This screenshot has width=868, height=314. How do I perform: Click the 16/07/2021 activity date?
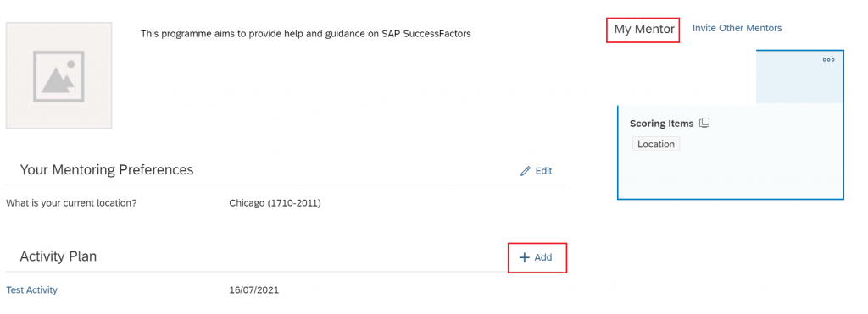point(254,289)
